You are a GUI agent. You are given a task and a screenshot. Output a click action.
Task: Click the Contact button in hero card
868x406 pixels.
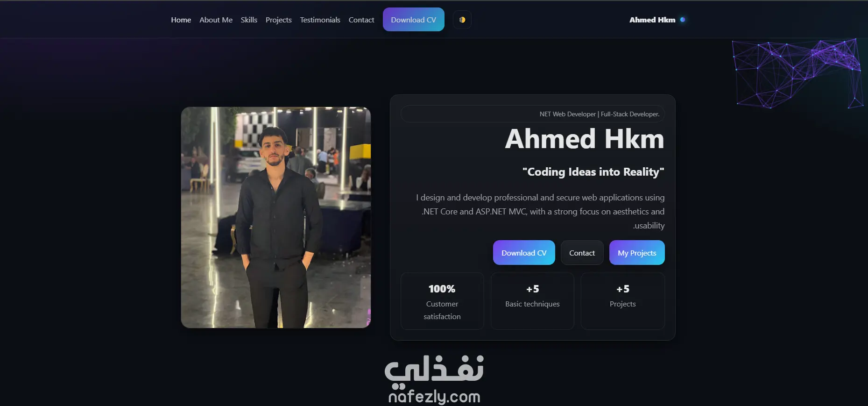click(x=582, y=253)
